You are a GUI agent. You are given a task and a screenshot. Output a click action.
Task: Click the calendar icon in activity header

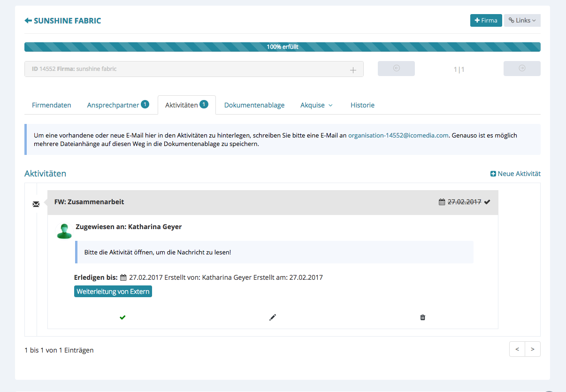pyautogui.click(x=442, y=202)
